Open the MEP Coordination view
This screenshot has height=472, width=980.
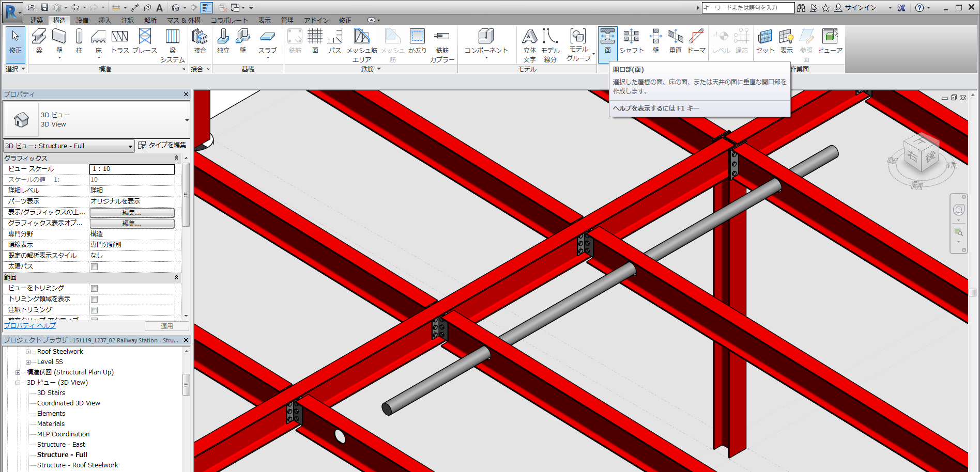coord(63,434)
